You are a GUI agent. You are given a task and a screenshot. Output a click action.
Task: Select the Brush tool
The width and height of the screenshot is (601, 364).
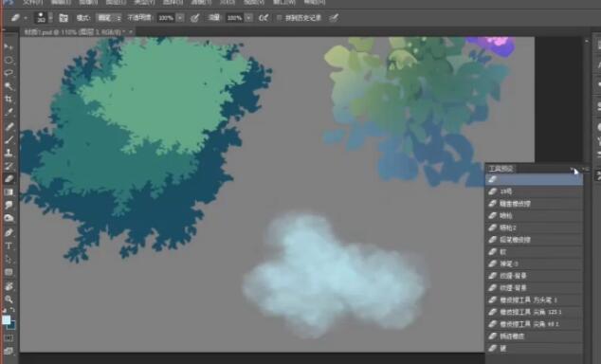click(x=9, y=139)
